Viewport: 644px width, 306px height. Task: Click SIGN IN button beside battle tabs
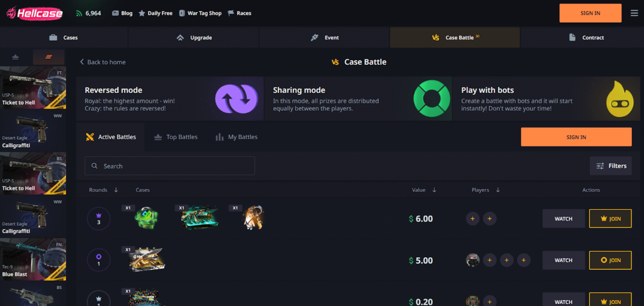[x=576, y=137]
